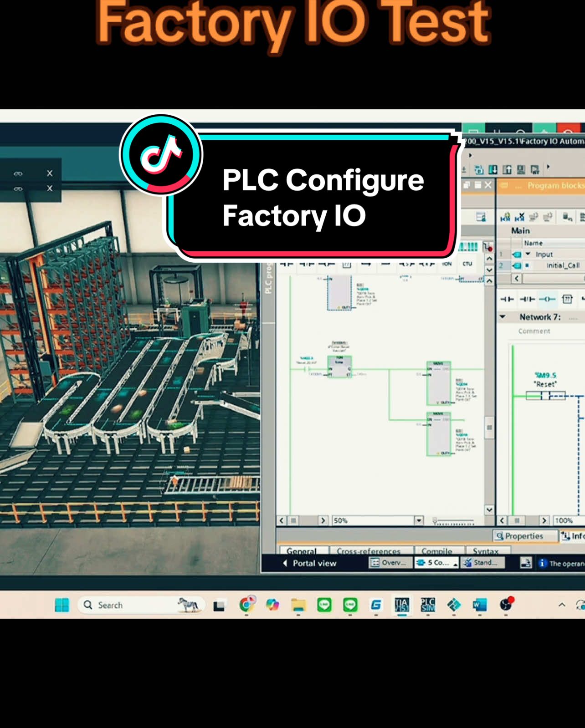This screenshot has height=728, width=585.
Task: Click the Name column header
Action: click(533, 243)
